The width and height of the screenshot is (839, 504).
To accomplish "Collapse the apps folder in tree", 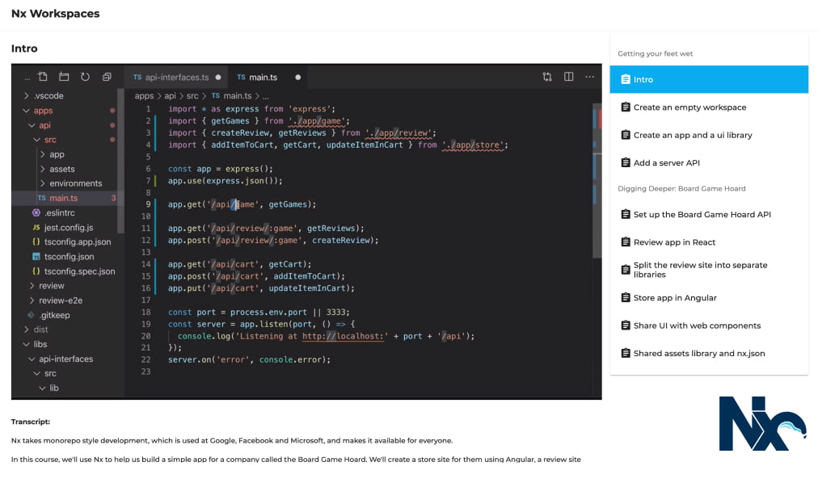I will tap(43, 111).
